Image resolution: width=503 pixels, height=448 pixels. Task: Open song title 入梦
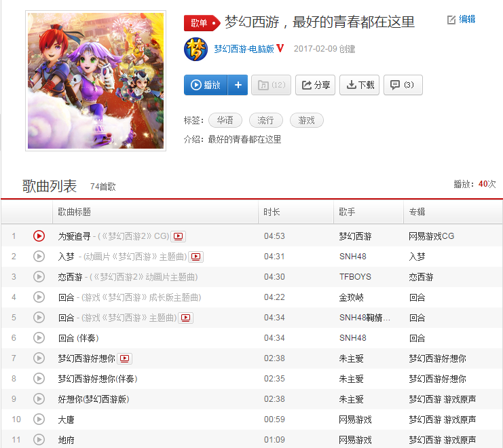(67, 257)
